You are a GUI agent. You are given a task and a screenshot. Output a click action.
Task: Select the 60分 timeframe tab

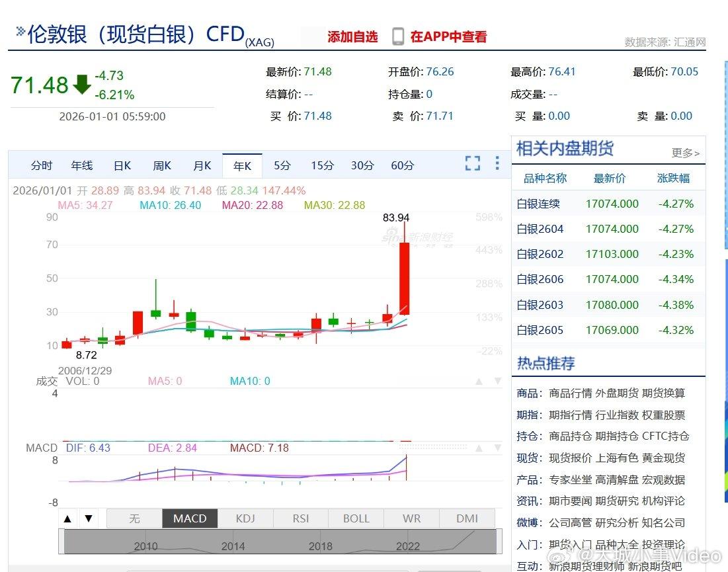click(401, 165)
